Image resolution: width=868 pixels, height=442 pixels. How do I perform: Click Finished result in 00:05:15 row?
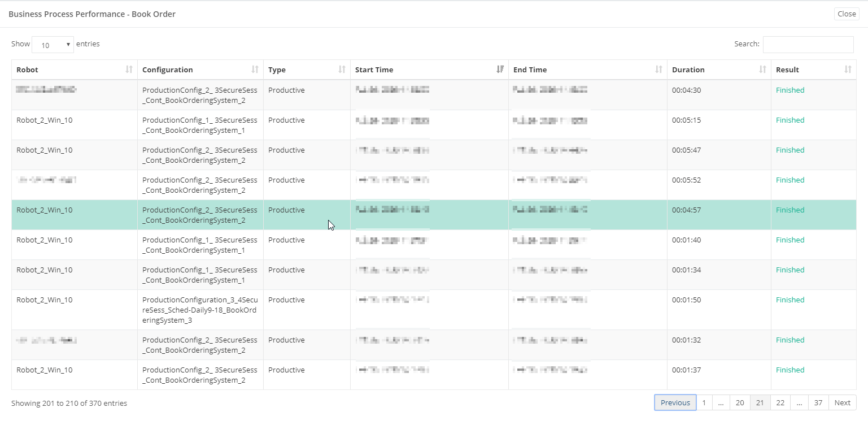[x=790, y=120]
